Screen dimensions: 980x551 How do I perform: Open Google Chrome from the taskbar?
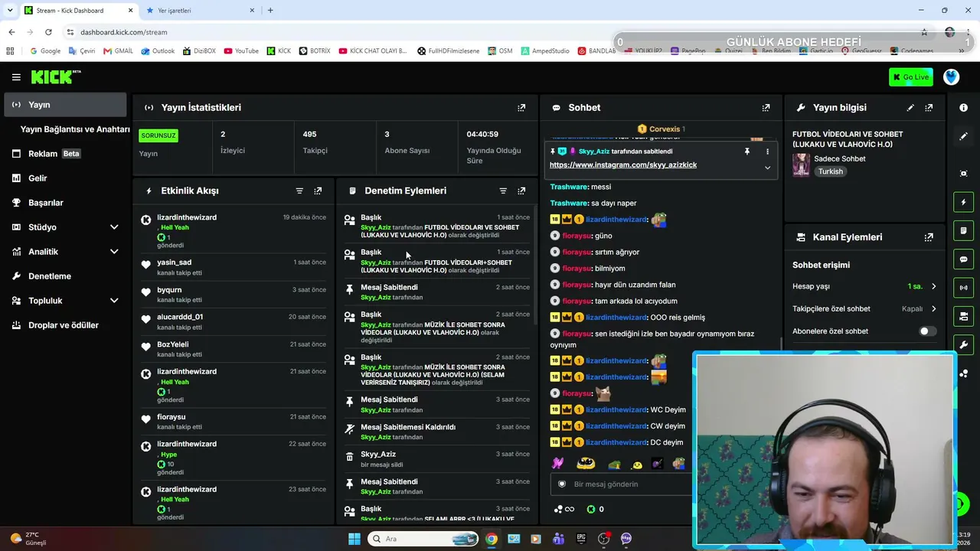[492, 539]
